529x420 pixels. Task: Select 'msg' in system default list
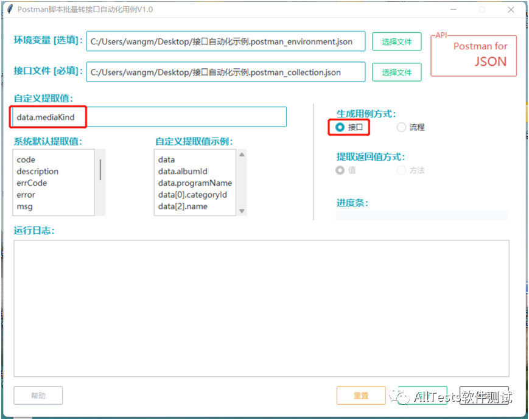click(24, 206)
